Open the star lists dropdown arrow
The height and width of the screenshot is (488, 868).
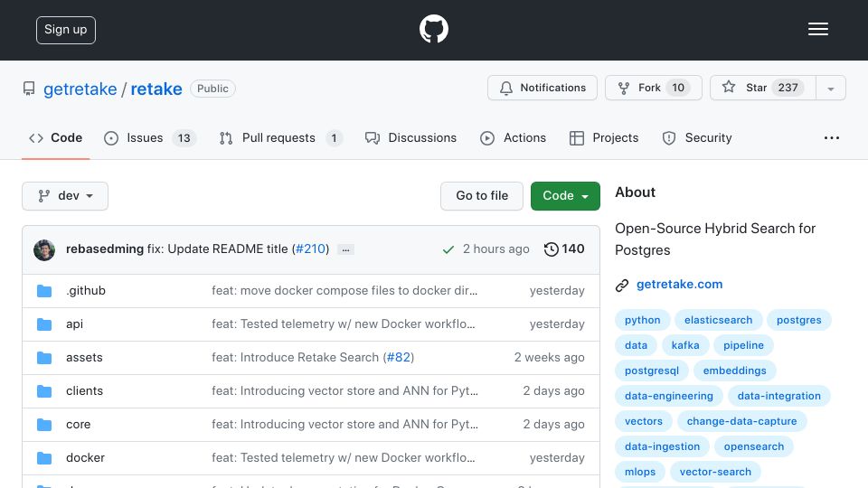click(830, 88)
